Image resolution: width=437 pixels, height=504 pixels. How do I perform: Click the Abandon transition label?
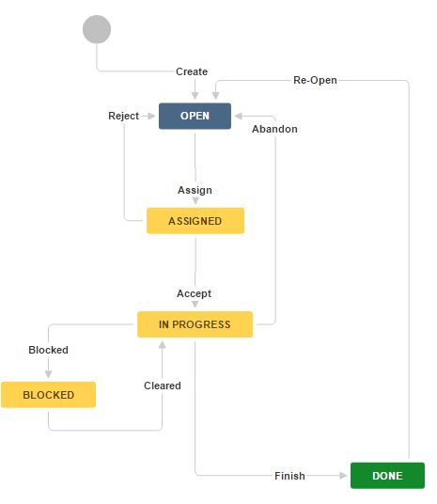(274, 129)
